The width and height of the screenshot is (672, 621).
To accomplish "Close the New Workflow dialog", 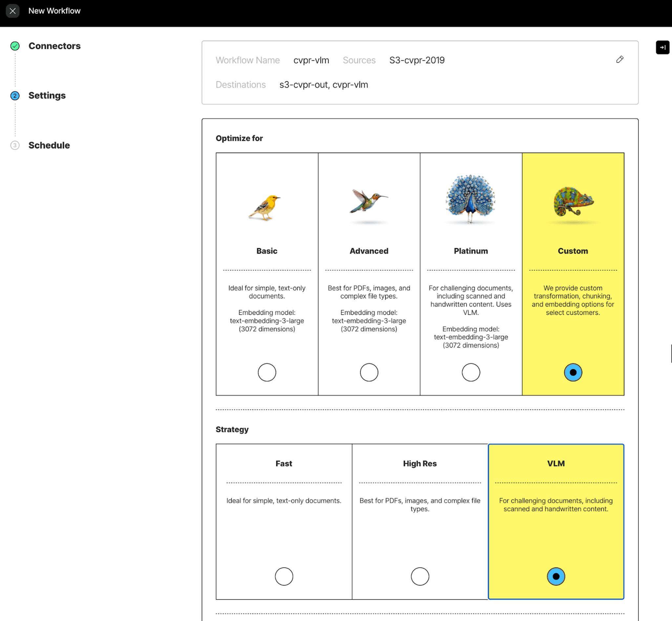I will [x=12, y=11].
